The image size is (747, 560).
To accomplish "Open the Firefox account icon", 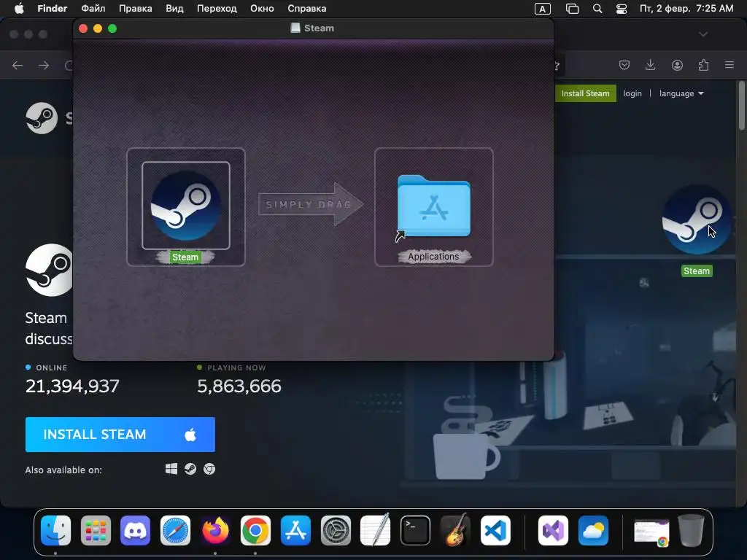I will tap(677, 65).
